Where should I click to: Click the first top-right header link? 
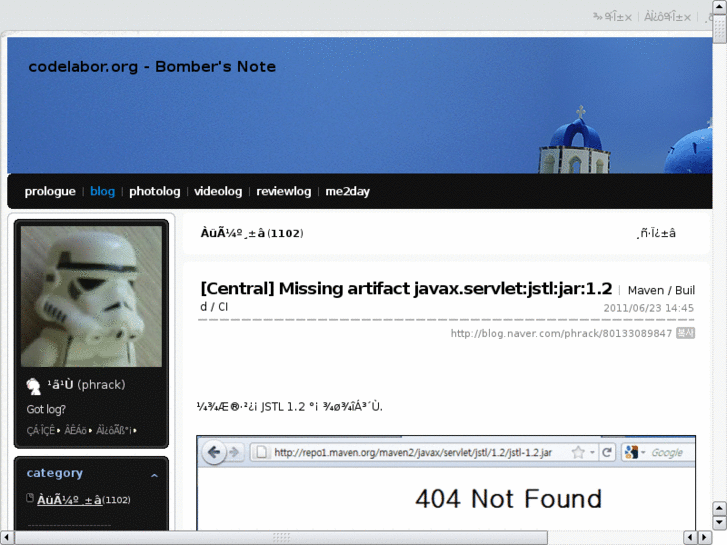click(612, 17)
